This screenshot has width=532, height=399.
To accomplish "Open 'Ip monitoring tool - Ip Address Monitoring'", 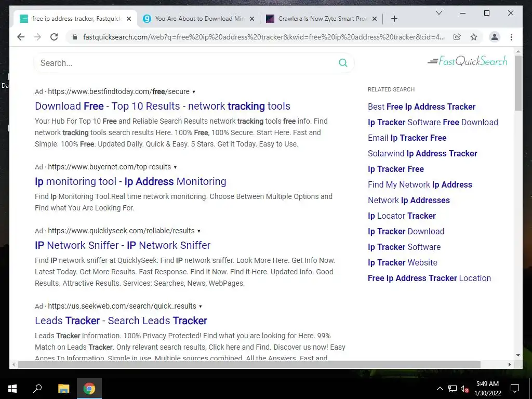I will [x=130, y=181].
